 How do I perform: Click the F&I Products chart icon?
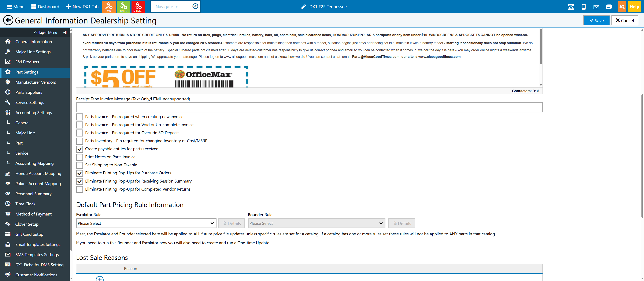click(x=8, y=62)
